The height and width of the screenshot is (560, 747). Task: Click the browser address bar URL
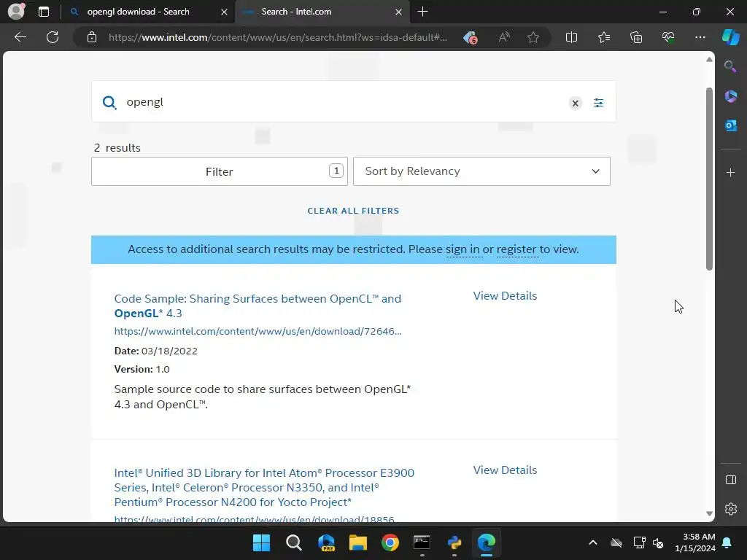(278, 37)
